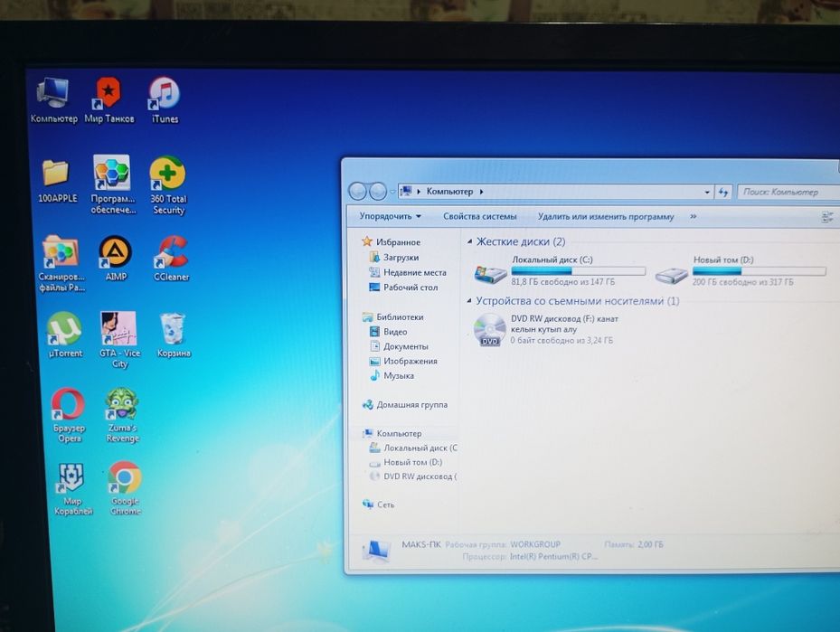This screenshot has height=632, width=840.
Task: Open the Упорядочить dropdown menu
Action: point(390,216)
